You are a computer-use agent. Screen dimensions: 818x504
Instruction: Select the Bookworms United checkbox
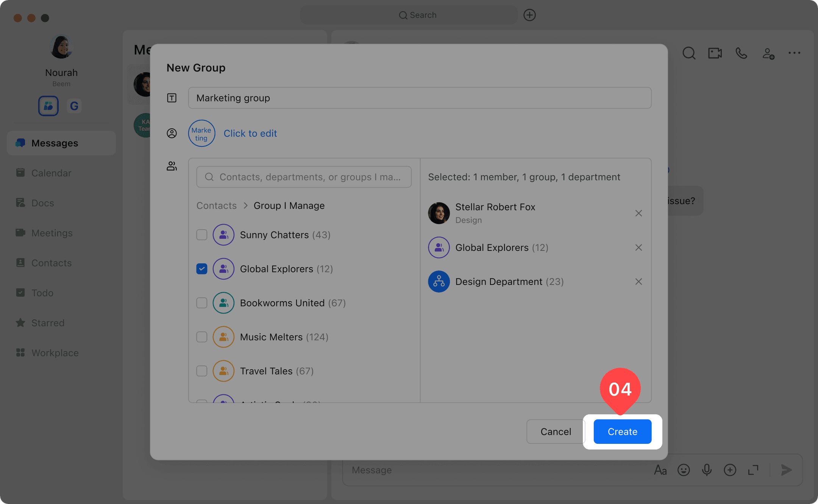202,303
